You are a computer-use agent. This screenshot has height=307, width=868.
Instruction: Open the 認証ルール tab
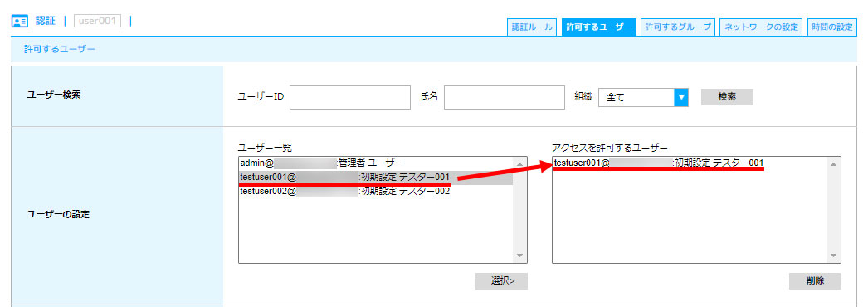531,27
